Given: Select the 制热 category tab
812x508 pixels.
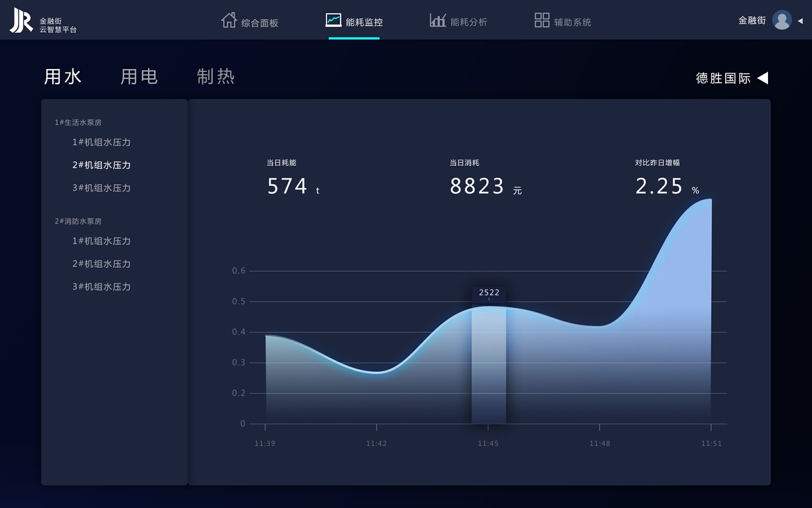Looking at the screenshot, I should (x=216, y=77).
